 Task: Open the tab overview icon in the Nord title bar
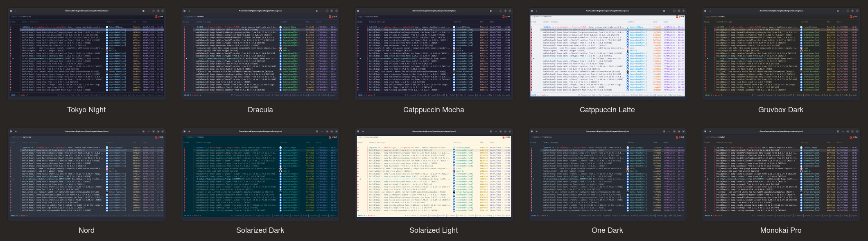tap(143, 132)
